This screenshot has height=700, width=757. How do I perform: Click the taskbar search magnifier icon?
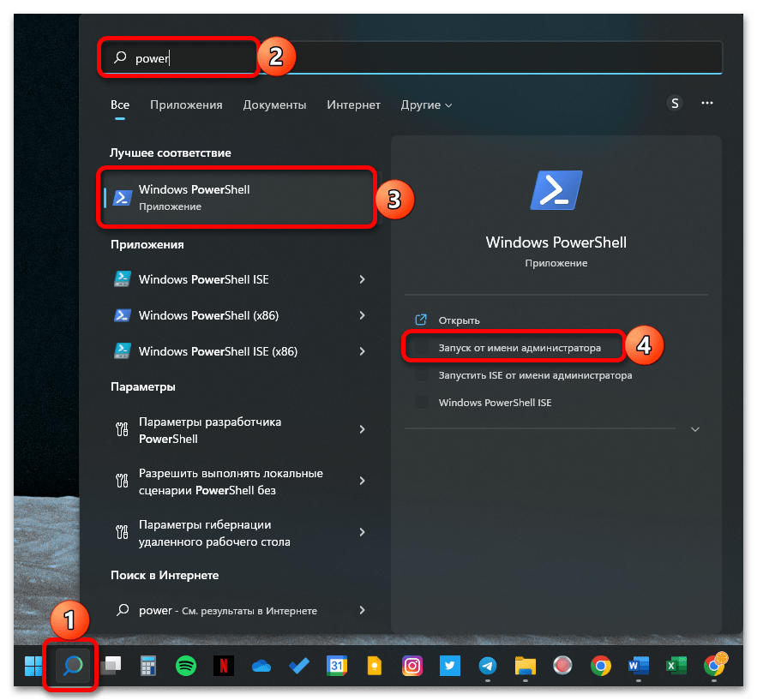[x=72, y=666]
